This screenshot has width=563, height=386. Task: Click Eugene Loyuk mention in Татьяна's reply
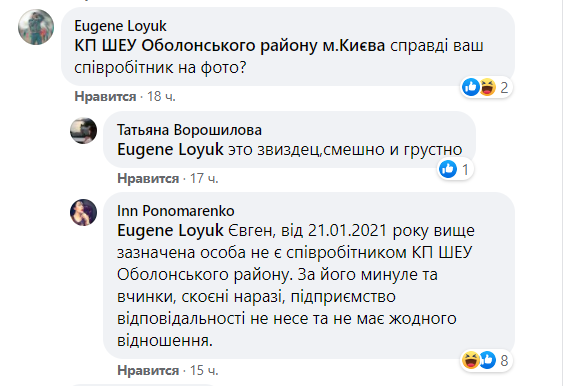(x=170, y=149)
